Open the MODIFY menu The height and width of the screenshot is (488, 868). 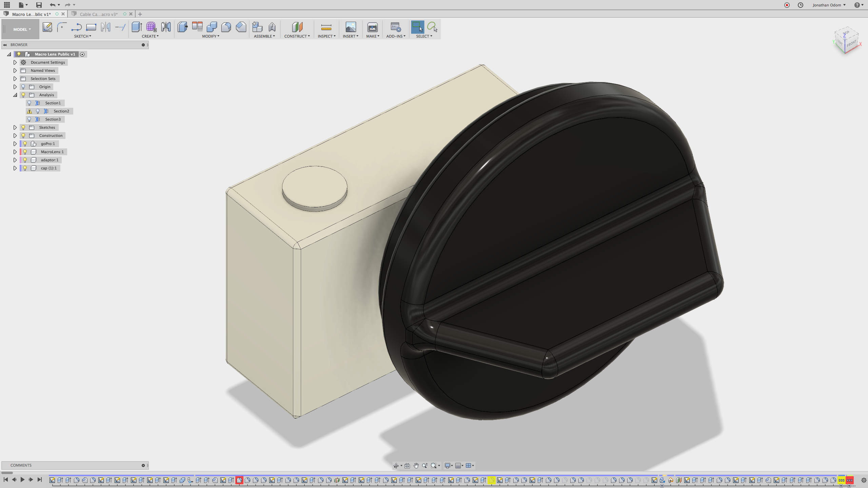click(x=211, y=36)
